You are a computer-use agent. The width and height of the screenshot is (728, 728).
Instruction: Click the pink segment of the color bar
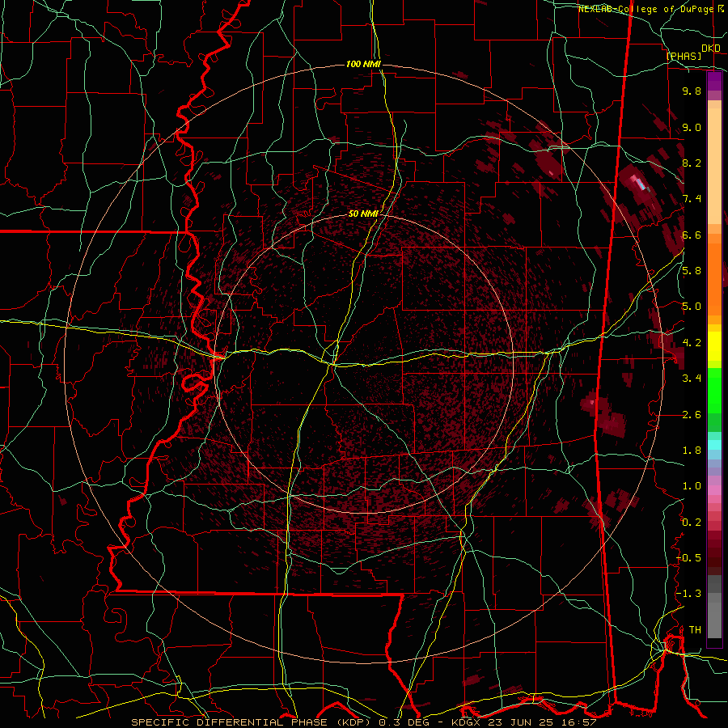pos(714,490)
